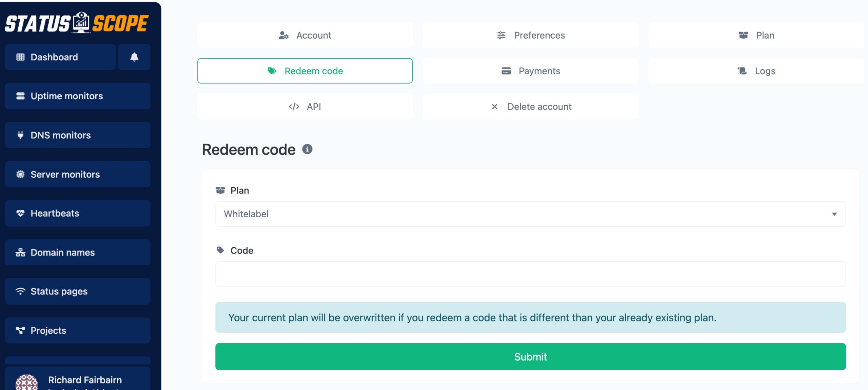The height and width of the screenshot is (390, 868).
Task: Open Uptime monitors from the sidebar
Action: tap(78, 96)
